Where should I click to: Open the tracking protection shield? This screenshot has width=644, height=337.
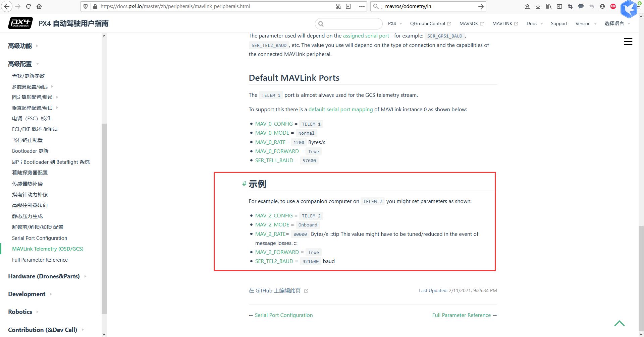point(86,6)
